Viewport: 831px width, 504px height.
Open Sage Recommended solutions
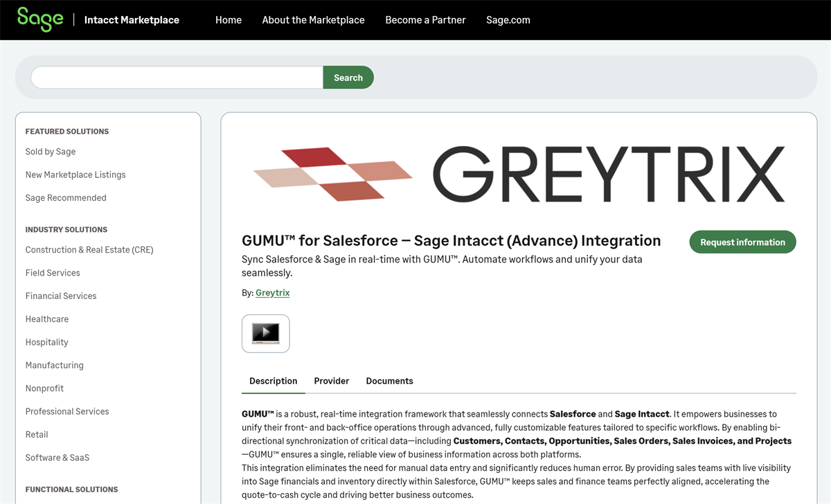(x=66, y=198)
